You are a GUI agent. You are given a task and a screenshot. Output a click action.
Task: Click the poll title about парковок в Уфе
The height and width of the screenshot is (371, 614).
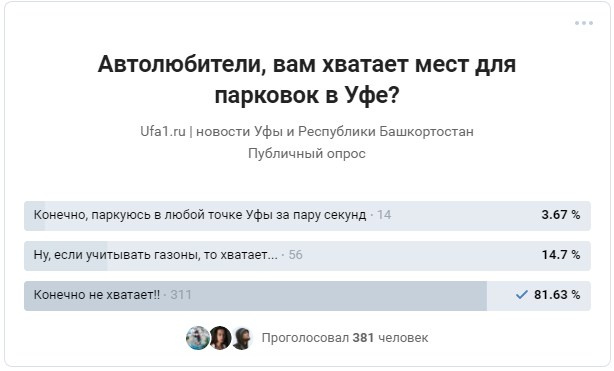307,79
